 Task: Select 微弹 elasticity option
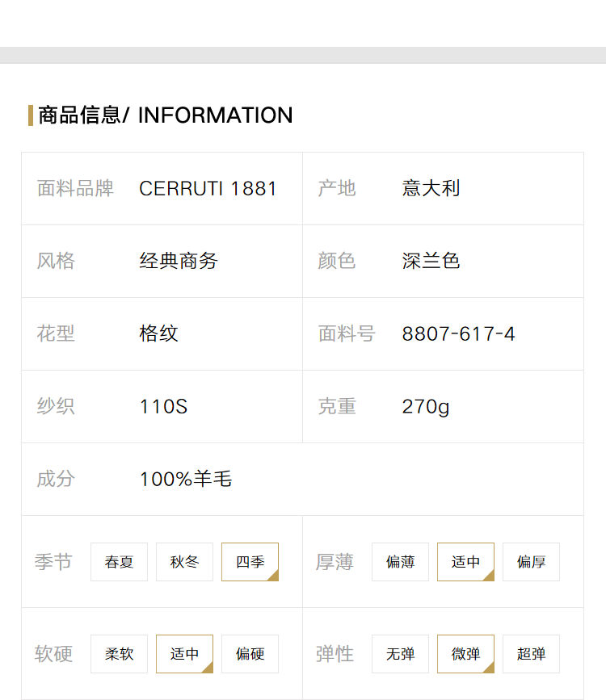click(465, 653)
